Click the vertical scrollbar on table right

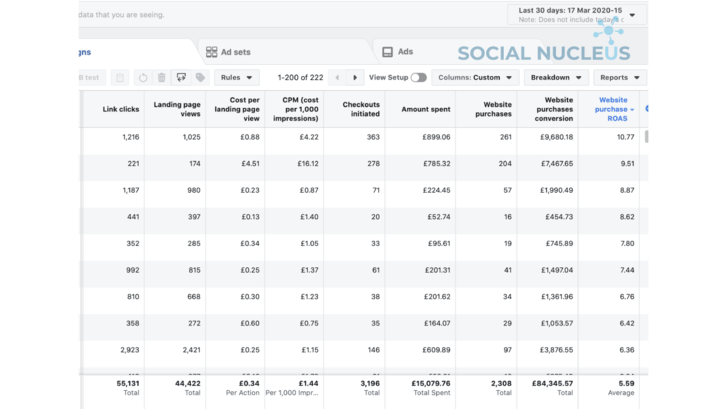[x=645, y=137]
